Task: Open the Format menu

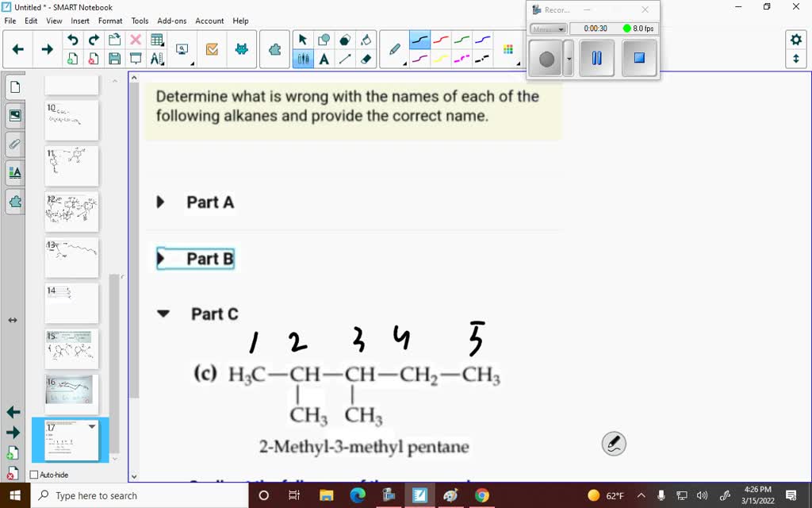Action: click(x=110, y=21)
